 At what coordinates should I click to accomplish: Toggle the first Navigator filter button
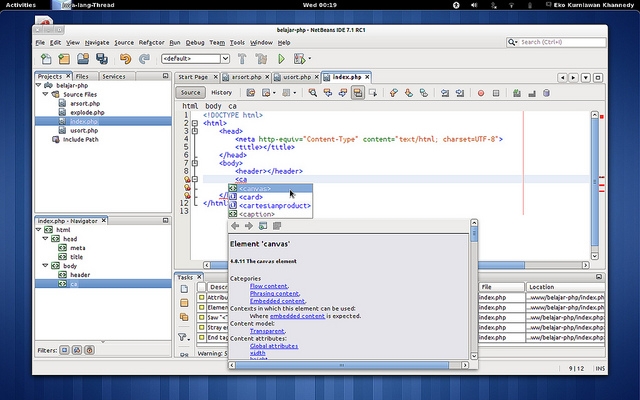[63, 351]
